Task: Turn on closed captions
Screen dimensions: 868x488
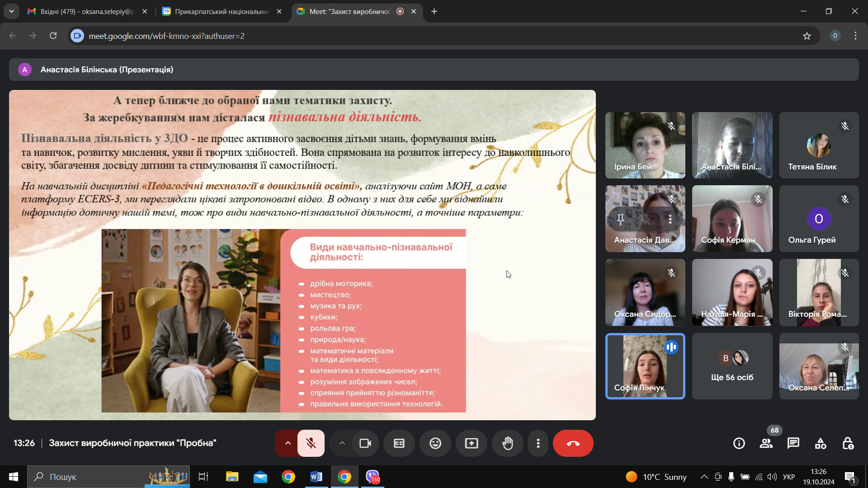Action: (x=399, y=443)
